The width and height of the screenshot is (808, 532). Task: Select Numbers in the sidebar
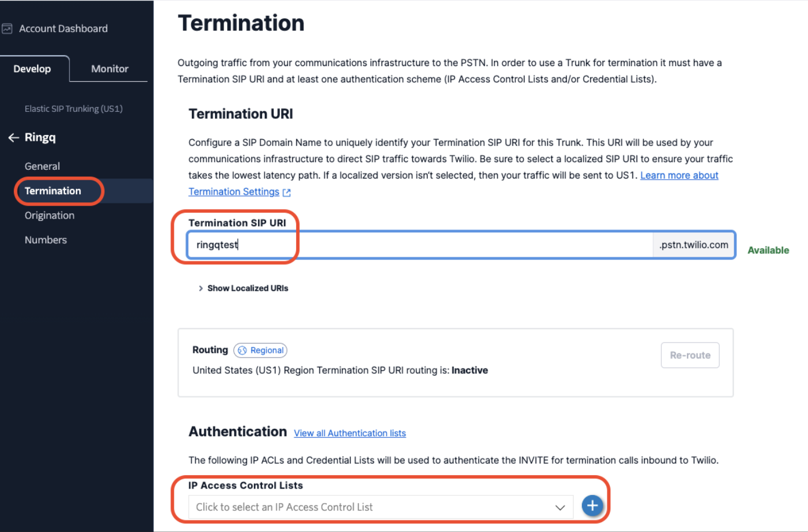(x=45, y=239)
